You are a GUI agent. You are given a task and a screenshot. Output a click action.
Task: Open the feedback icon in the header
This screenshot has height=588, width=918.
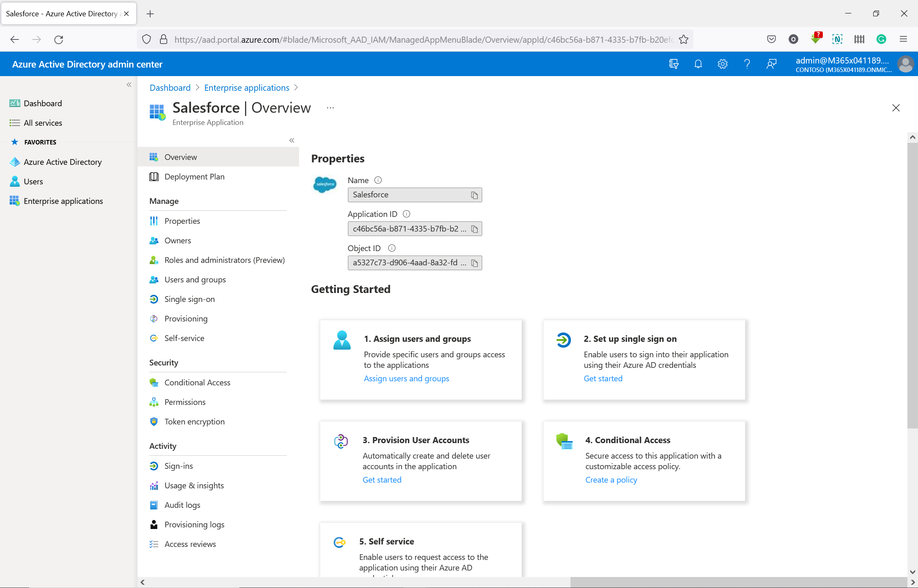[772, 64]
